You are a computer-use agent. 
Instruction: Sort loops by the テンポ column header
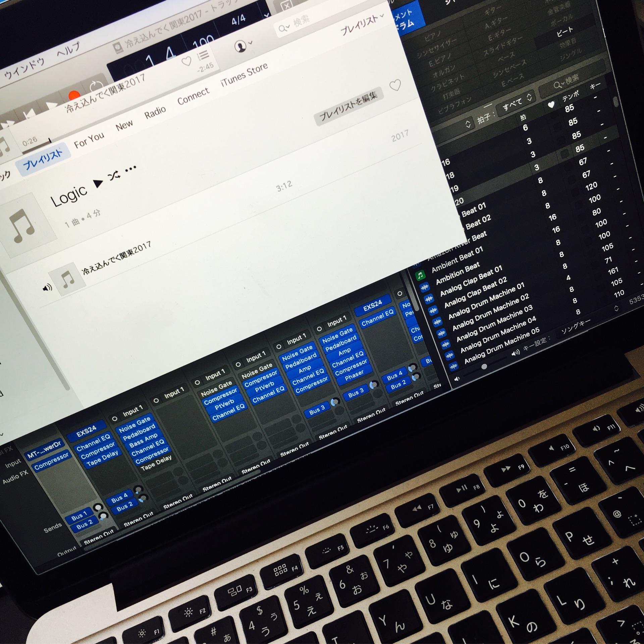pos(571,96)
